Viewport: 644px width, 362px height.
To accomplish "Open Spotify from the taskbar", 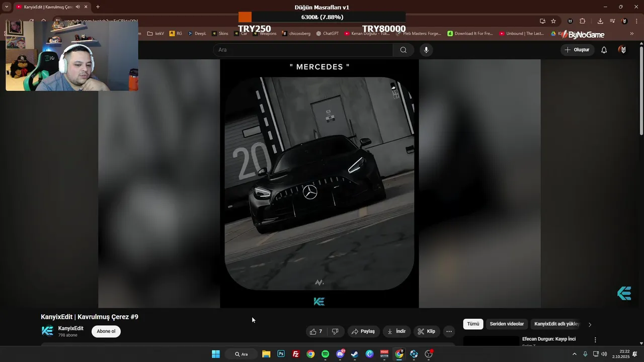I will point(325,354).
